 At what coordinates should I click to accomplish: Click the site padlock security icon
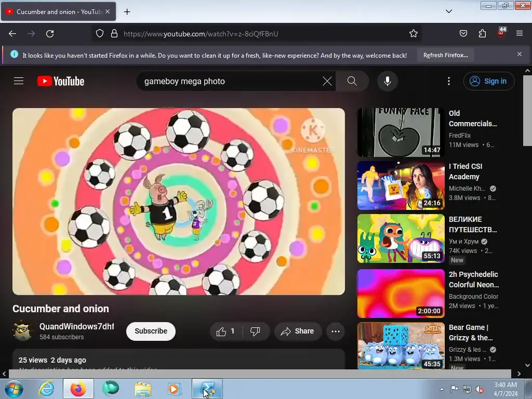(114, 34)
